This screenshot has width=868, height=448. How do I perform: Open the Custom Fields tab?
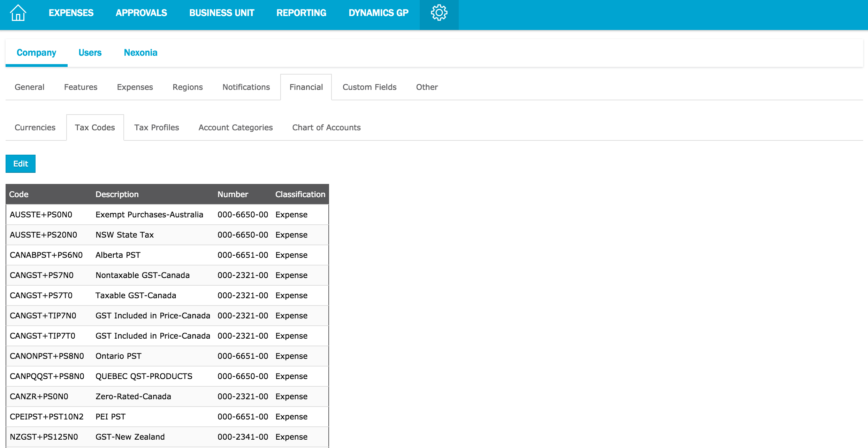pyautogui.click(x=369, y=87)
